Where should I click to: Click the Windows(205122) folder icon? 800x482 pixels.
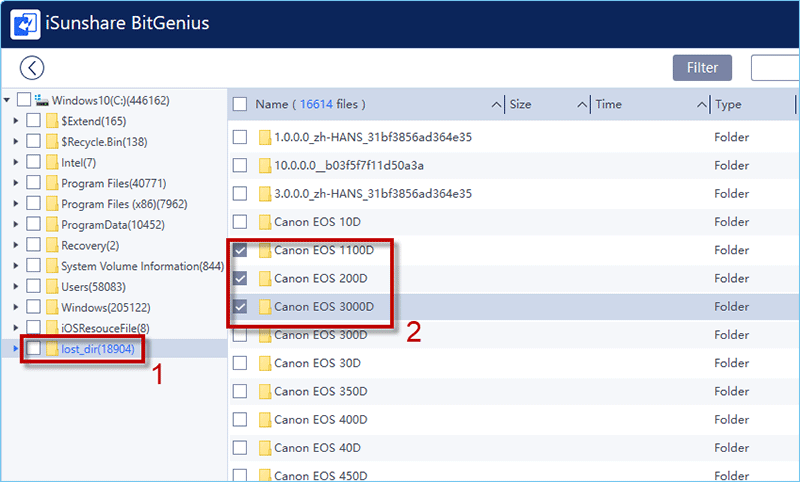[x=52, y=307]
